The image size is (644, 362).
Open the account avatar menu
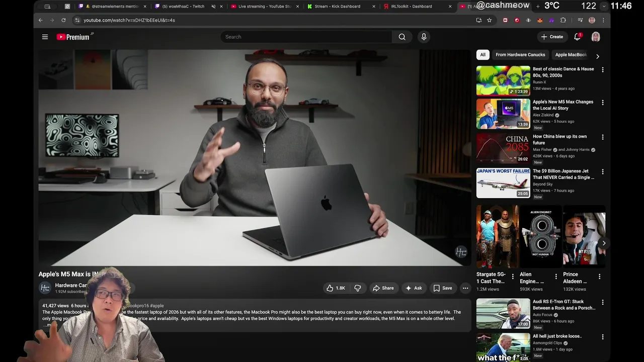coord(596,37)
